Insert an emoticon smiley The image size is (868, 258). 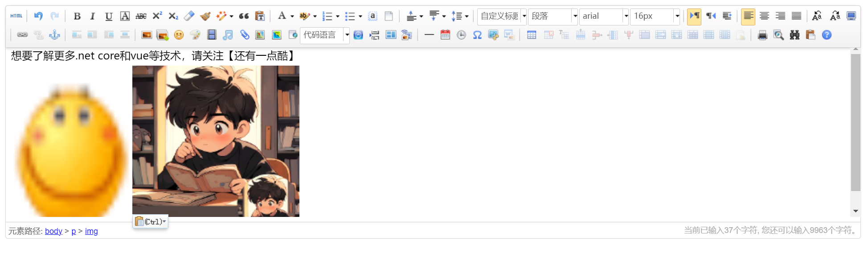click(x=179, y=35)
